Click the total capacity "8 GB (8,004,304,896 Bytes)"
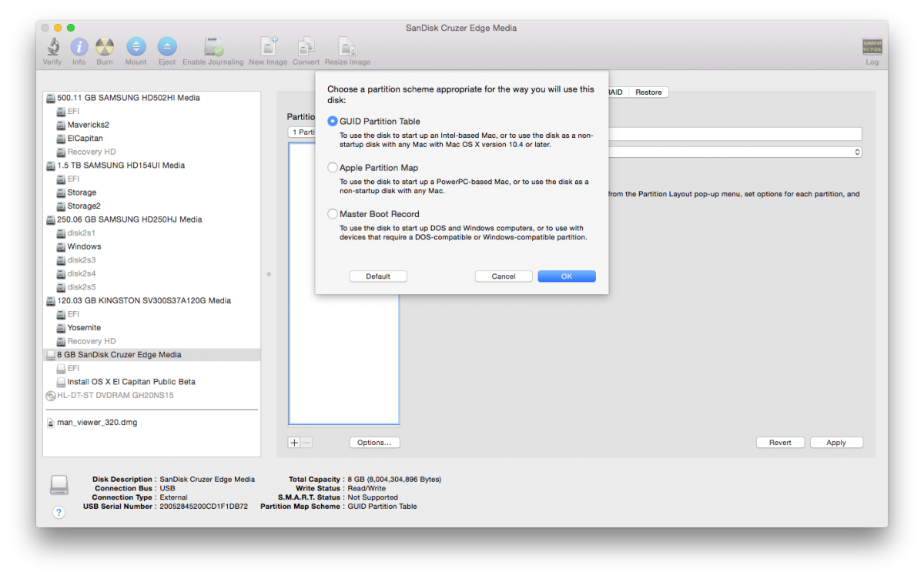 [x=394, y=480]
